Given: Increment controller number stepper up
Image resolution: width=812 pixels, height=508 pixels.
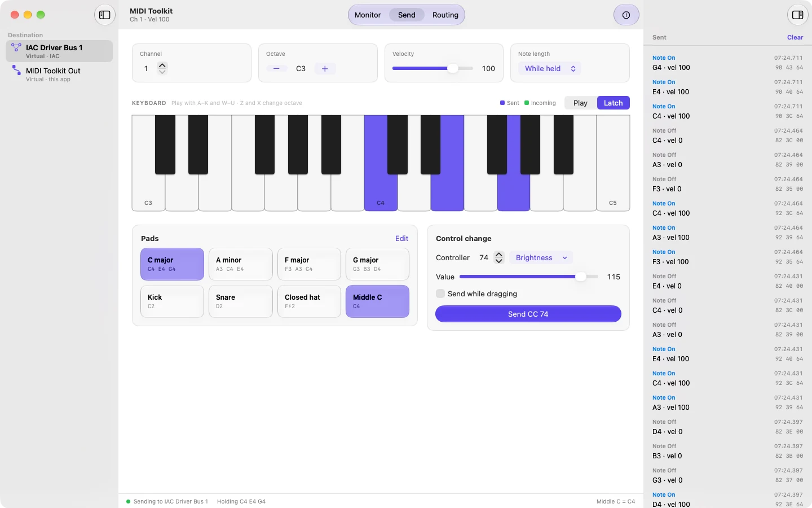Looking at the screenshot, I should 498,254.
